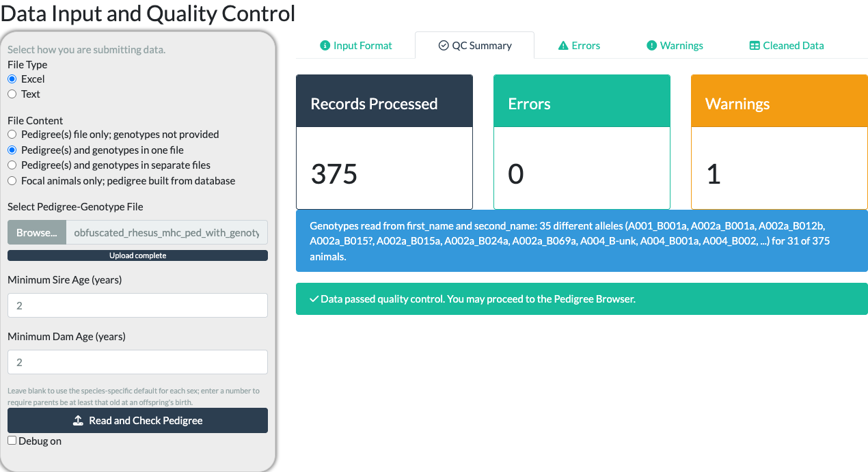Focus the Minimum Dam Age field
Screen dimensions: 868x472
coord(137,362)
